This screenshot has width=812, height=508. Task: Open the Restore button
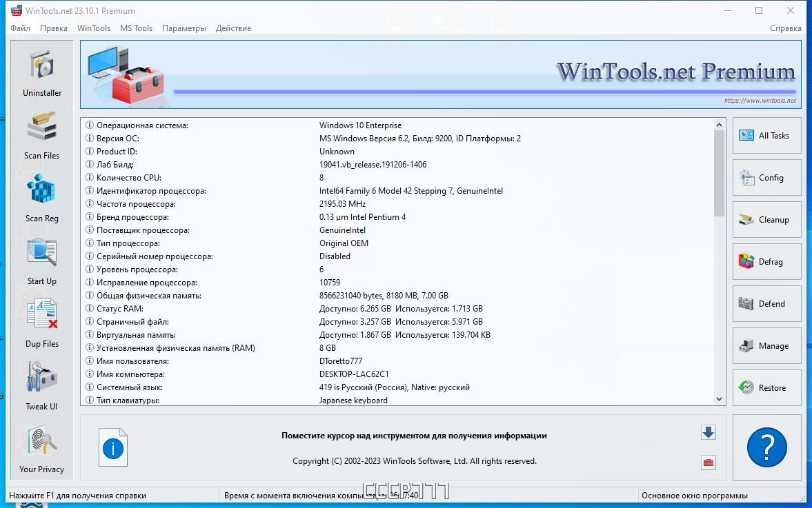point(767,387)
